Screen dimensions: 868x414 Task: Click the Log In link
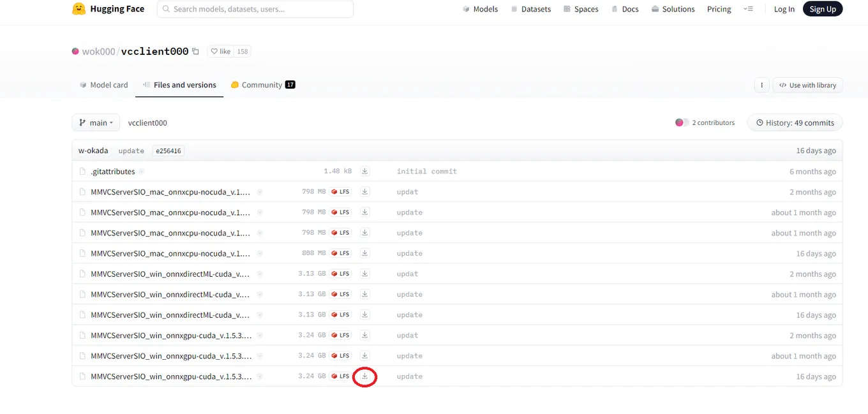pyautogui.click(x=784, y=9)
